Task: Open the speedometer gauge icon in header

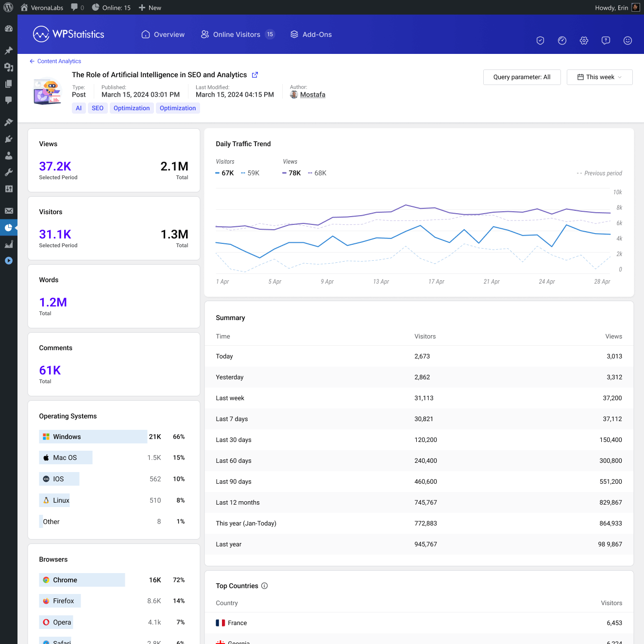Action: [562, 41]
